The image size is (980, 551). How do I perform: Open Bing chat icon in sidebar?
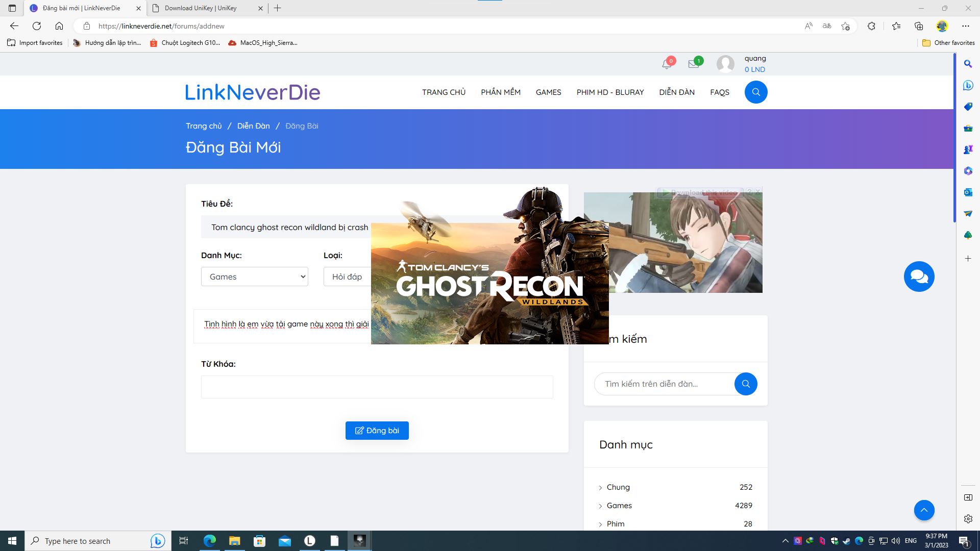pos(968,85)
